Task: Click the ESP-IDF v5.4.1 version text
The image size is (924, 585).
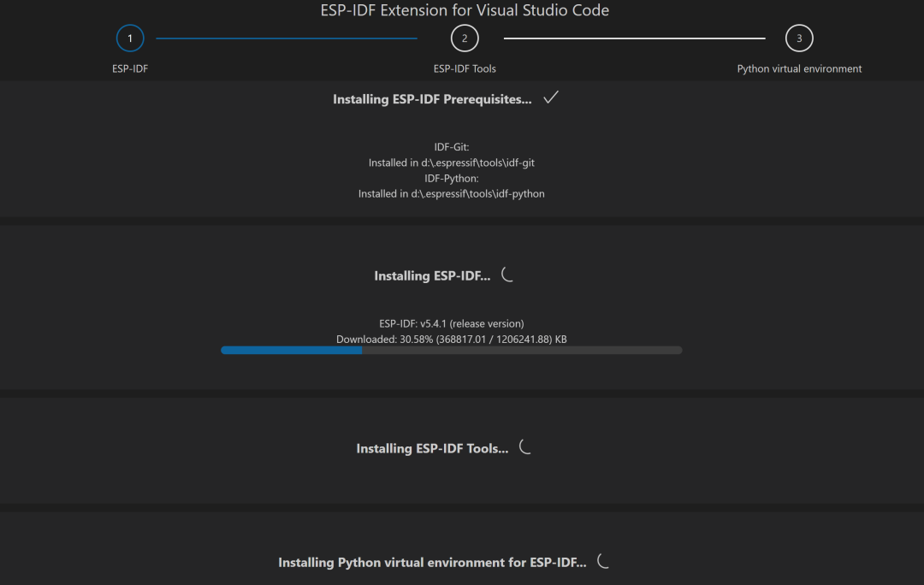Action: click(452, 323)
